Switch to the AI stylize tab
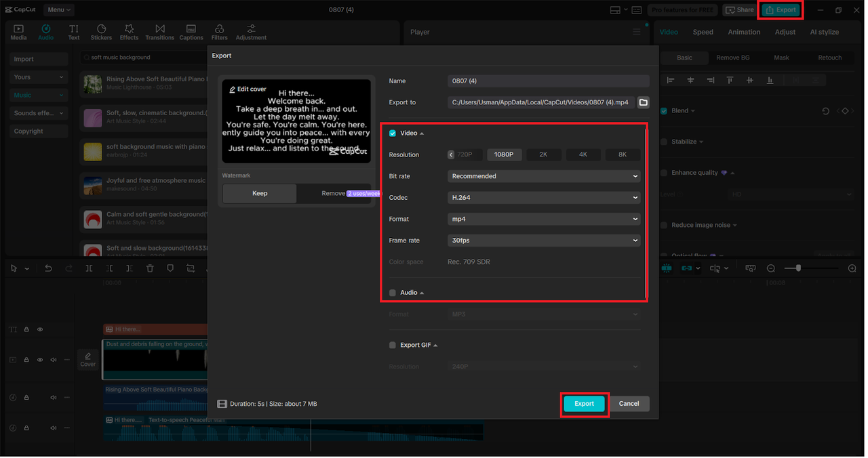Viewport: 868px width, 458px height. click(x=824, y=32)
